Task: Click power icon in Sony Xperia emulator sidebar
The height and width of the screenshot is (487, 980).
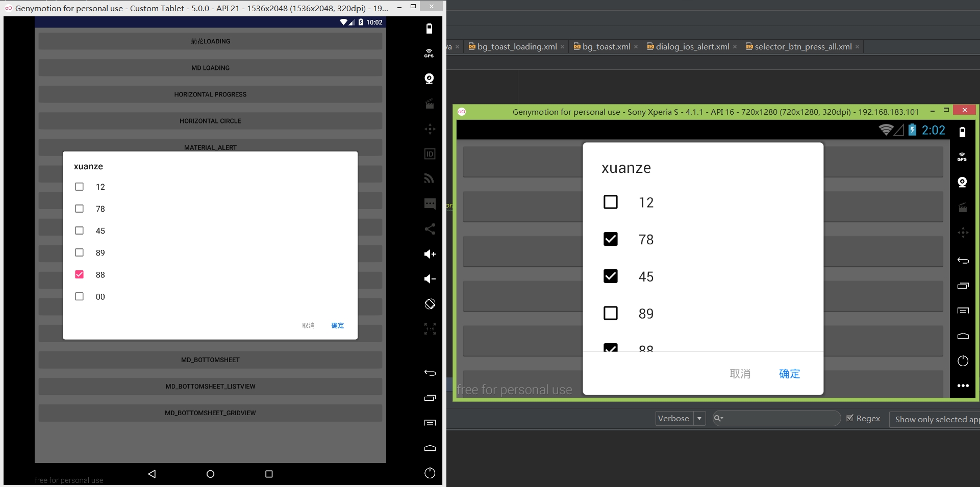Action: 963,361
